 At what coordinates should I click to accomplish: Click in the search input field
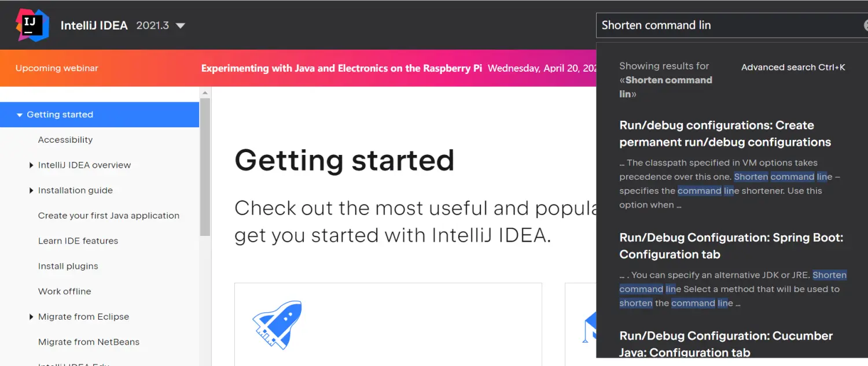[723, 25]
